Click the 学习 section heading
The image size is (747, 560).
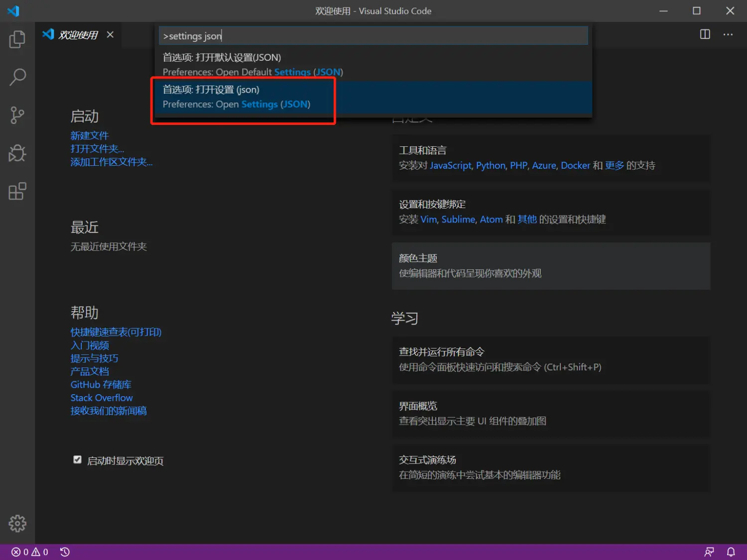(x=404, y=318)
